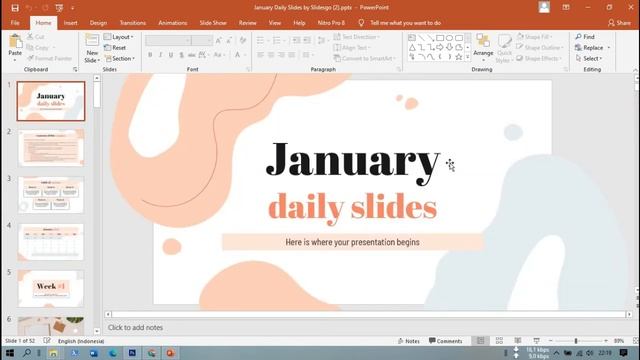Open the Ribbon Display Options icon
The width and height of the screenshot is (640, 360).
[566, 7]
